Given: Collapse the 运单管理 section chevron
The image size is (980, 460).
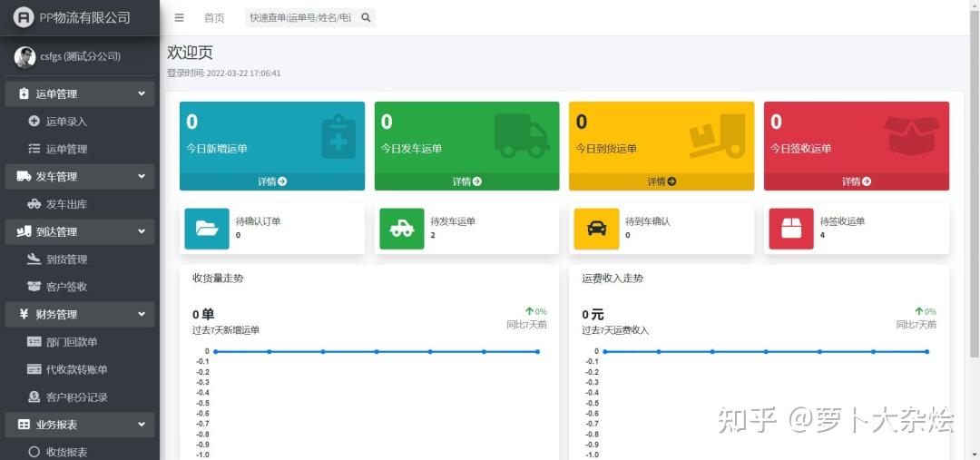Looking at the screenshot, I should tap(142, 93).
